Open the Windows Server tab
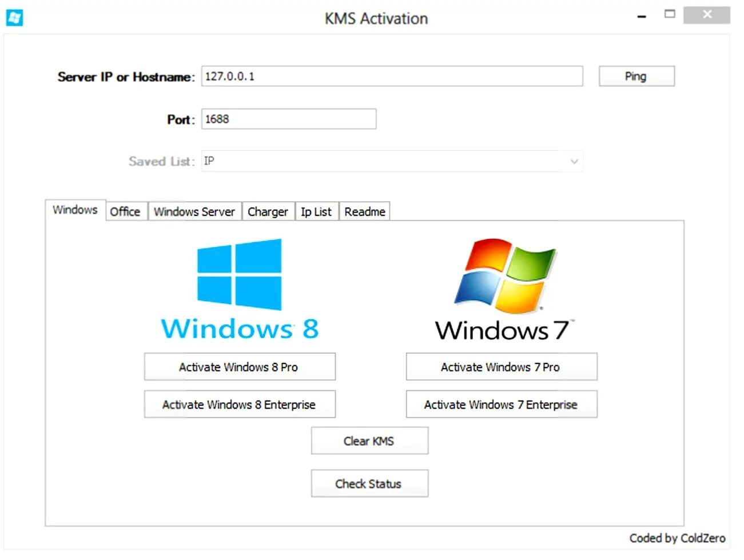744x560 pixels. tap(194, 211)
